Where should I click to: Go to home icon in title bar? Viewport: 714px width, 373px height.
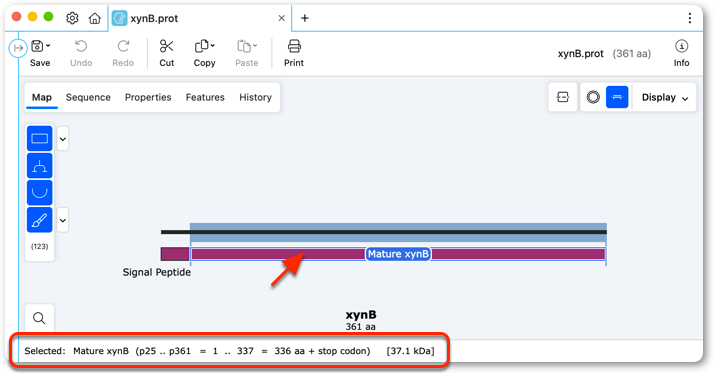[x=95, y=18]
